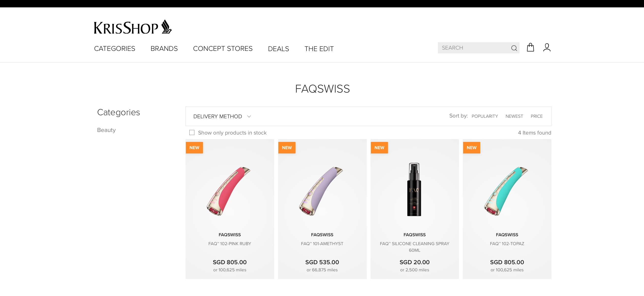Focus the Search input field
The image size is (644, 296).
[474, 48]
